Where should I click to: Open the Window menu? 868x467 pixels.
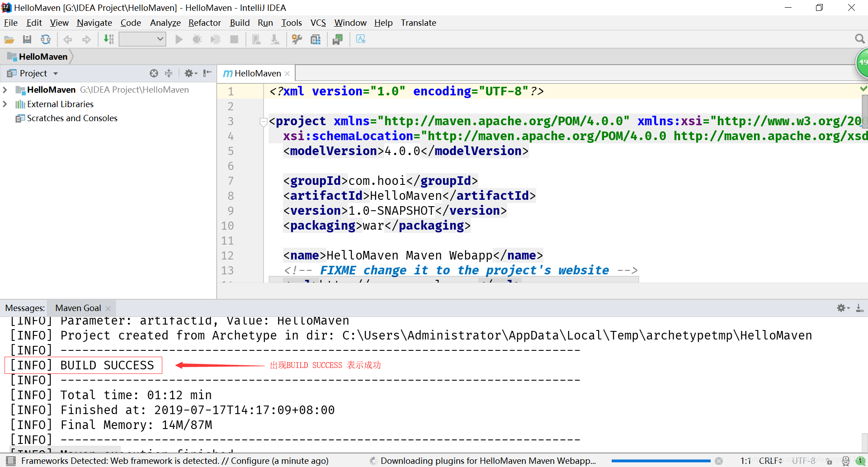350,23
